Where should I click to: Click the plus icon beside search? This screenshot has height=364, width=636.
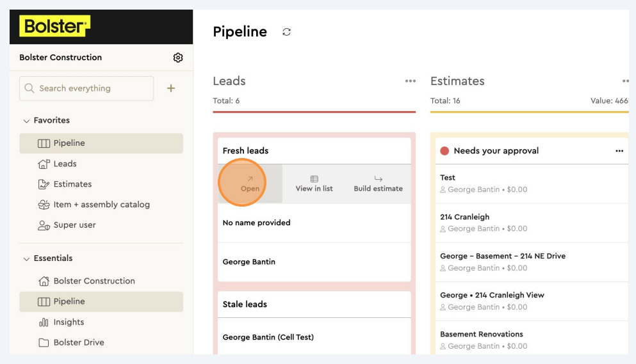coord(171,88)
